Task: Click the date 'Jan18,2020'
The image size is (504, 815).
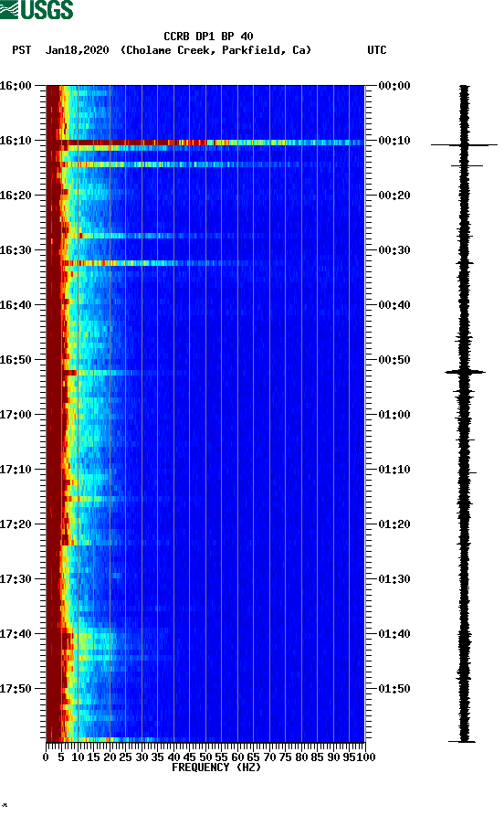Action: click(x=78, y=50)
